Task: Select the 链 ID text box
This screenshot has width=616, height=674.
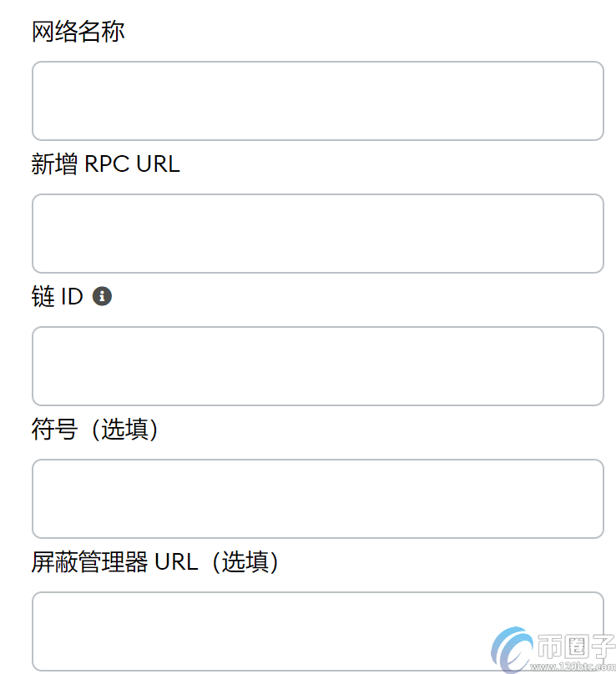Action: click(x=317, y=366)
